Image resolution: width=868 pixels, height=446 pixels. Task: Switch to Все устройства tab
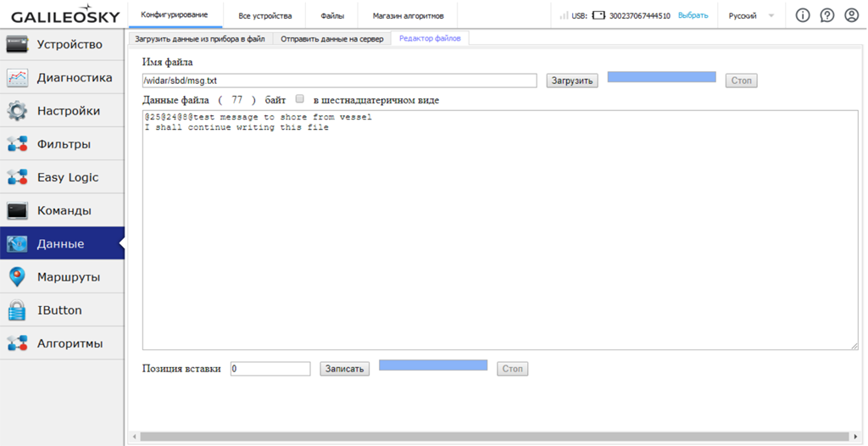tap(265, 16)
